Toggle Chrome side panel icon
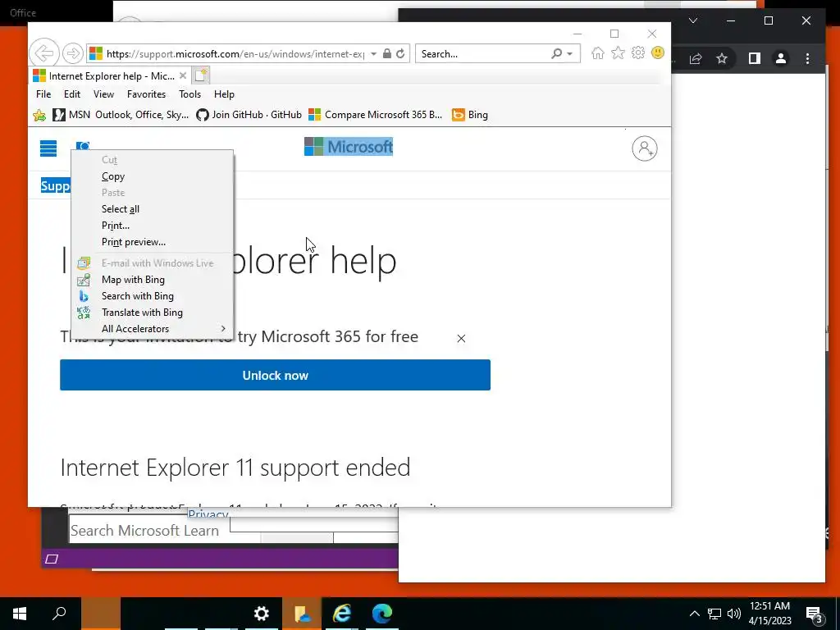The height and width of the screenshot is (630, 840). [755, 58]
